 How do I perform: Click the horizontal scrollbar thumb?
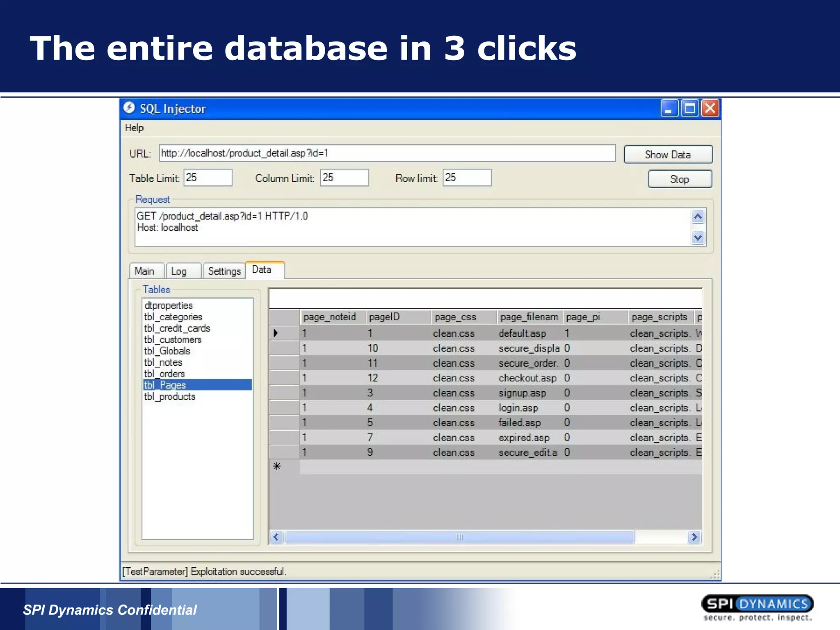tap(459, 537)
